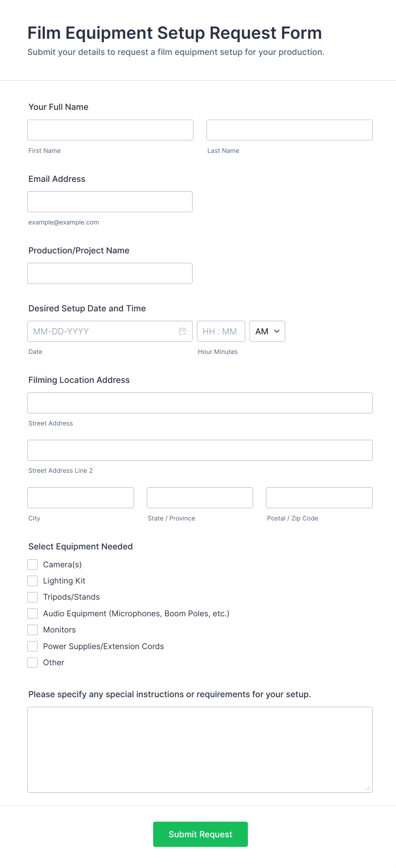Check the Monitors checkbox
This screenshot has width=396, height=868.
(x=33, y=630)
